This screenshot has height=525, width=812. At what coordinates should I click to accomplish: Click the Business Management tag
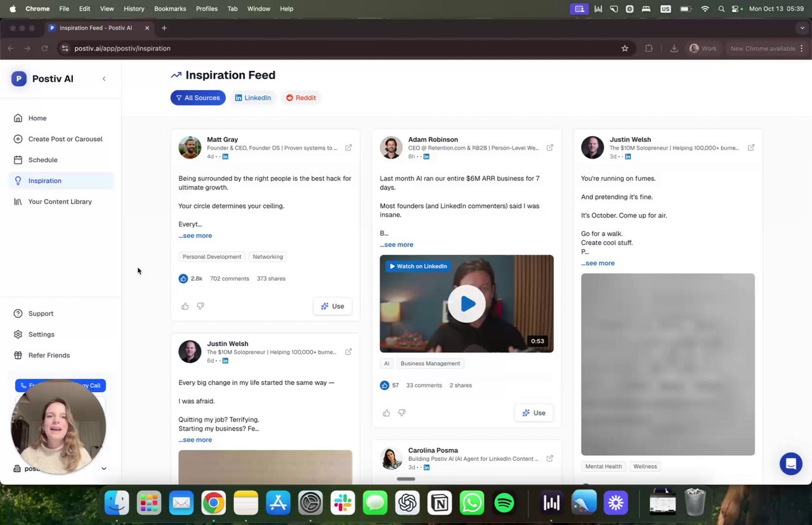pyautogui.click(x=430, y=363)
